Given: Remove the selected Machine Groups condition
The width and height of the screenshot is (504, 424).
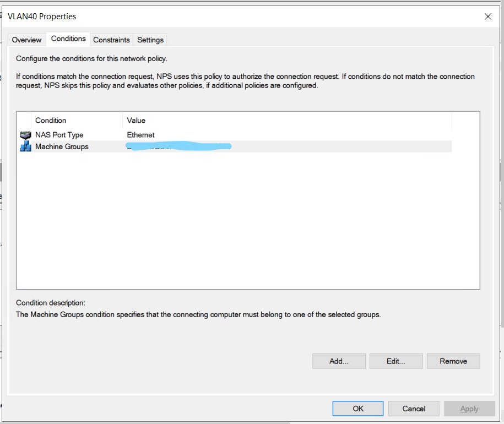Looking at the screenshot, I should (453, 361).
